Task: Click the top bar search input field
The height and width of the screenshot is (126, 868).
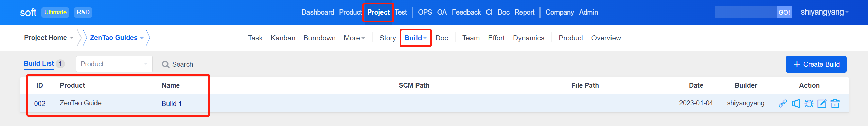Action: coord(746,12)
